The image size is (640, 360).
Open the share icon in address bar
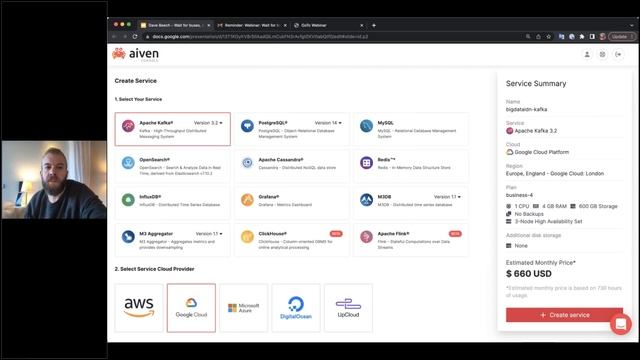coord(538,37)
